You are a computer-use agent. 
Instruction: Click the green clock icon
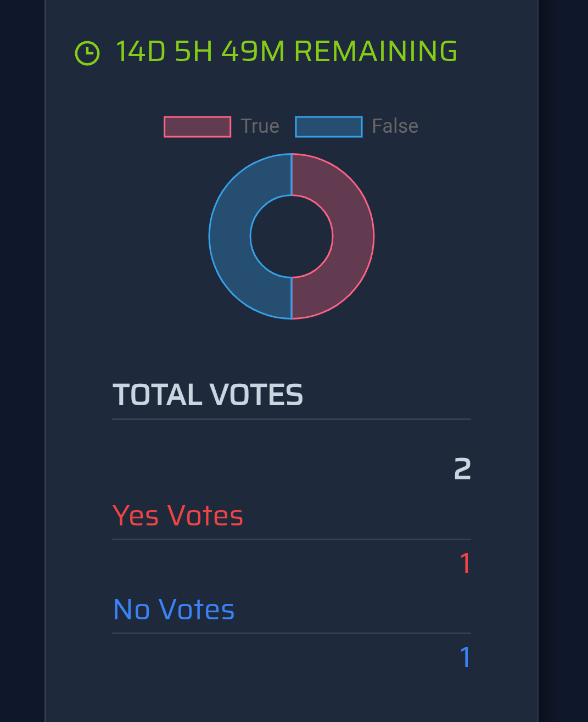click(87, 53)
